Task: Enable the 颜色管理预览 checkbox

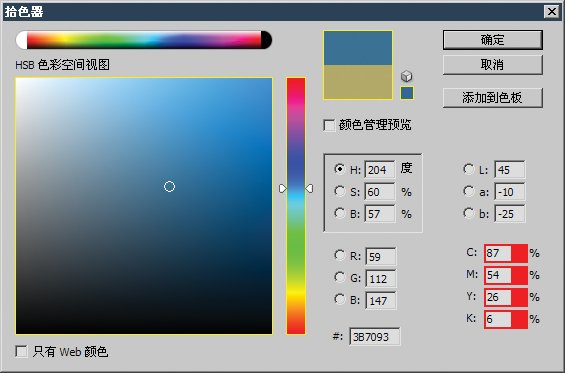Action: (329, 125)
